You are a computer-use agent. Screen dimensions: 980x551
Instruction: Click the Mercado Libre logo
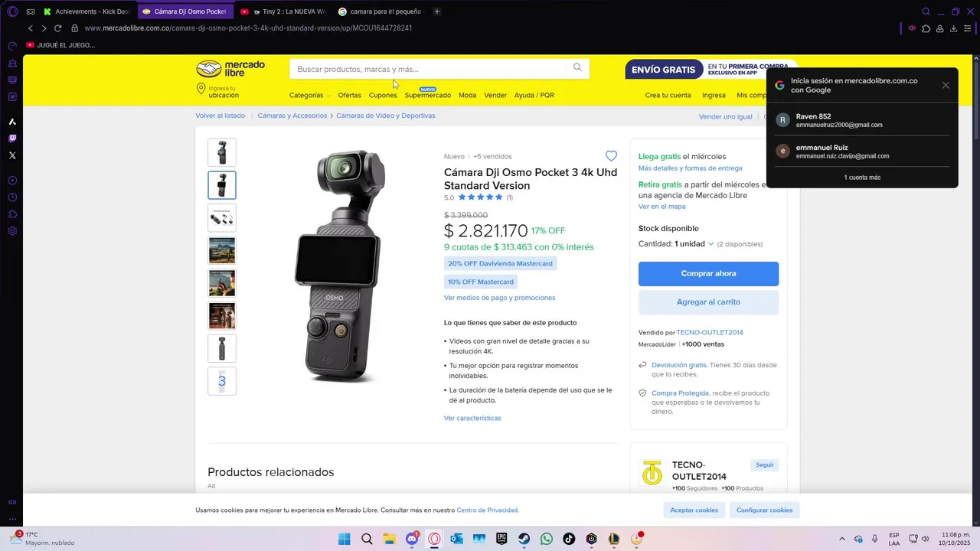click(230, 69)
